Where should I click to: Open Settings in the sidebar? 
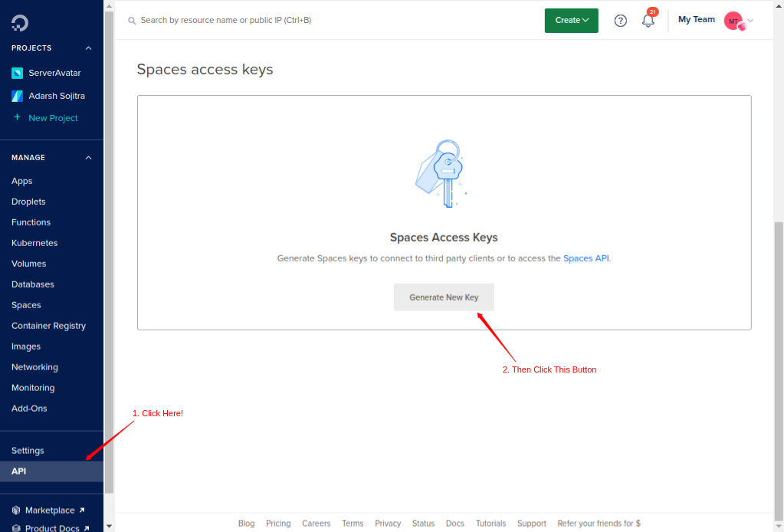[28, 451]
